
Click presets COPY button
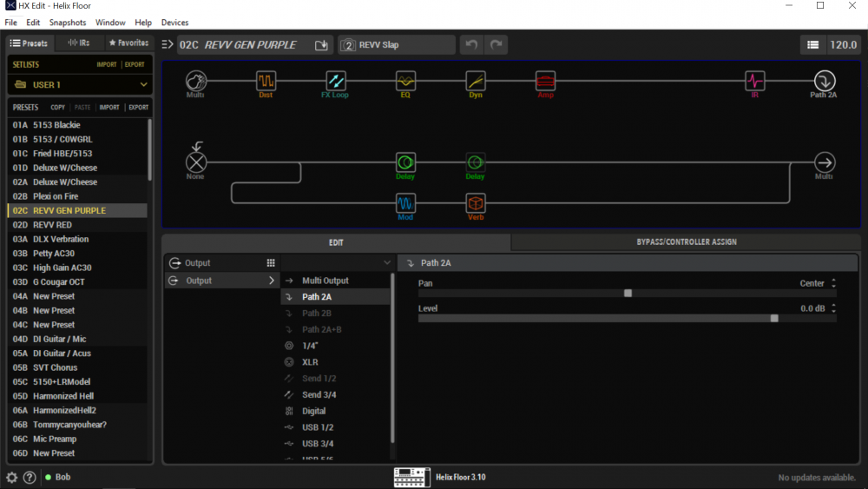[57, 108]
